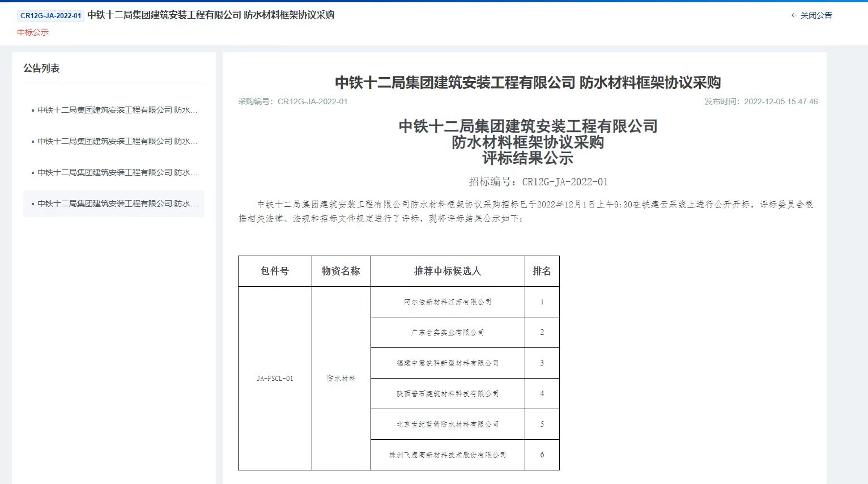Click 福建中意铁科新型材料有限公司 cell
The image size is (868, 484).
(x=448, y=363)
